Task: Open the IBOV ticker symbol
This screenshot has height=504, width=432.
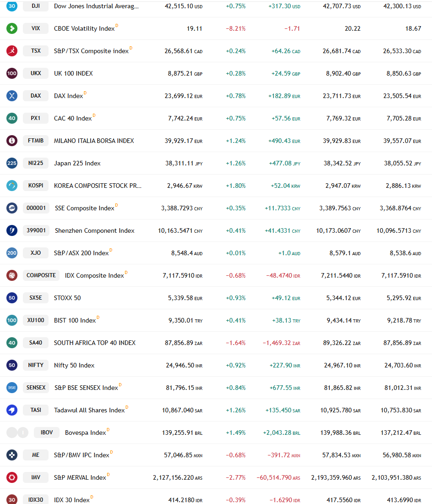Action: [47, 433]
